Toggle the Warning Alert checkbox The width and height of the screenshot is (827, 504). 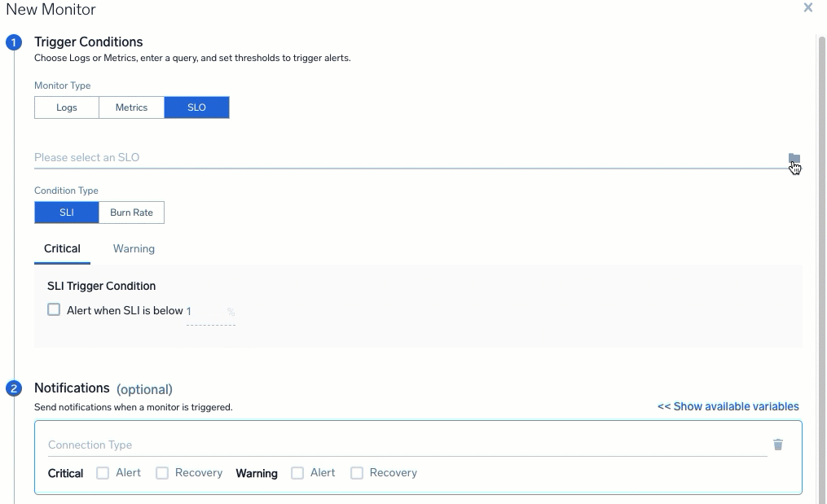[297, 473]
